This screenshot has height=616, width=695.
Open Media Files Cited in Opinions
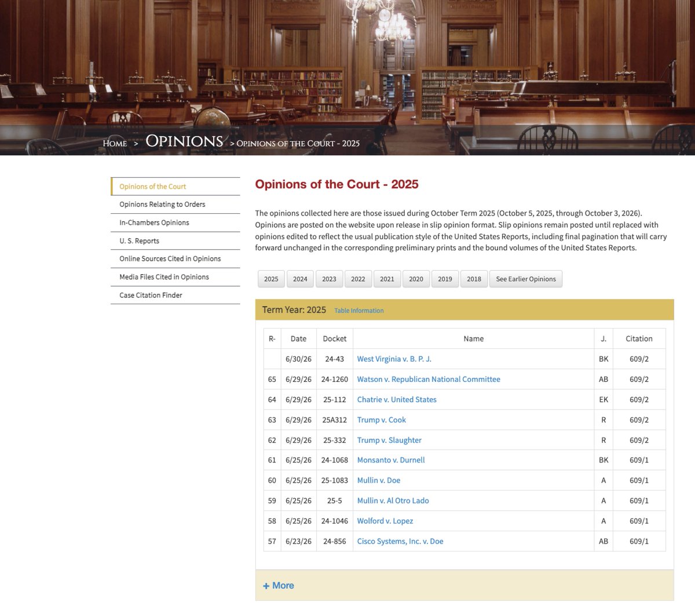[x=175, y=277]
